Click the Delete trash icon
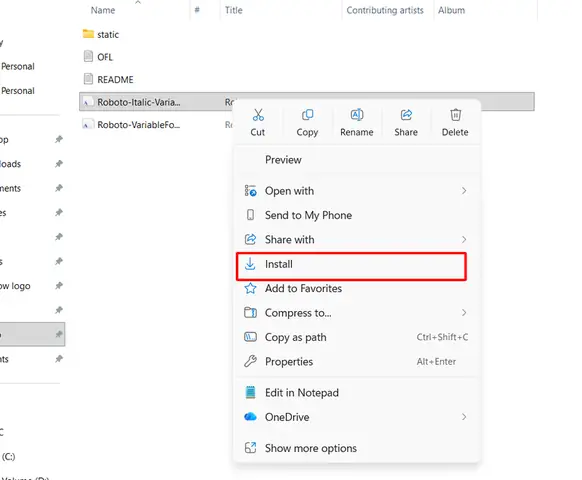The image size is (582, 480). [455, 115]
